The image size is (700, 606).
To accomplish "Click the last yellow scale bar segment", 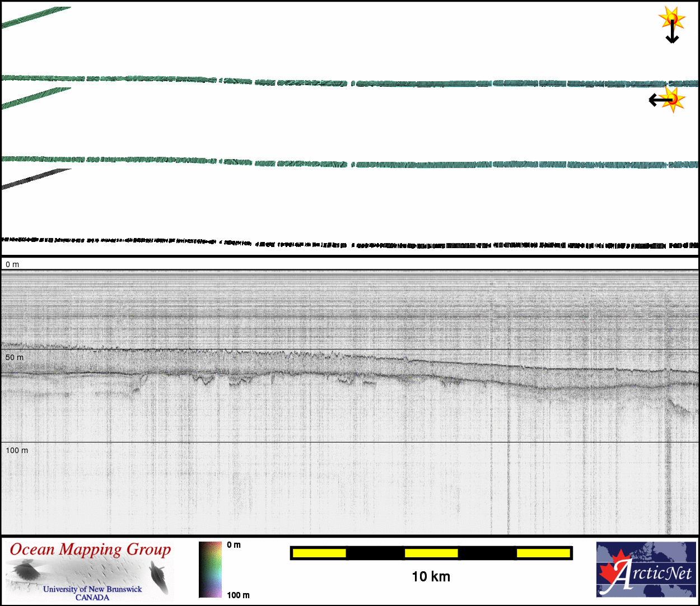I will click(543, 553).
